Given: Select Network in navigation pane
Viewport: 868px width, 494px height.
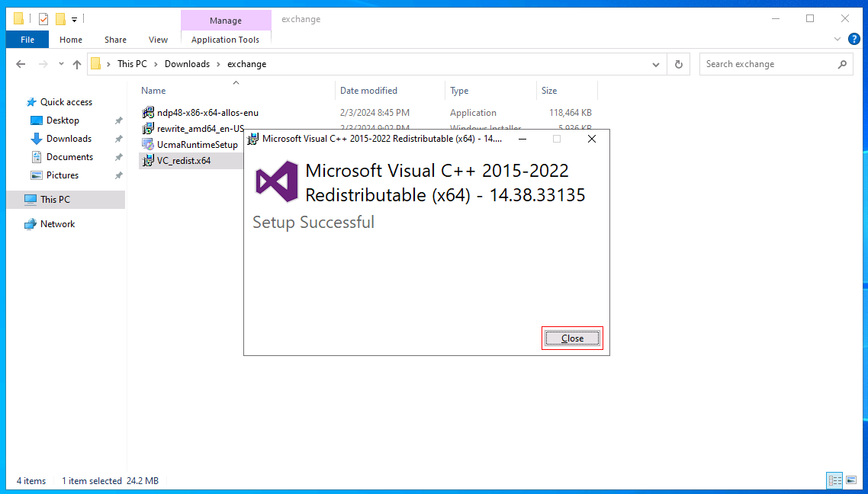Looking at the screenshot, I should pyautogui.click(x=57, y=224).
